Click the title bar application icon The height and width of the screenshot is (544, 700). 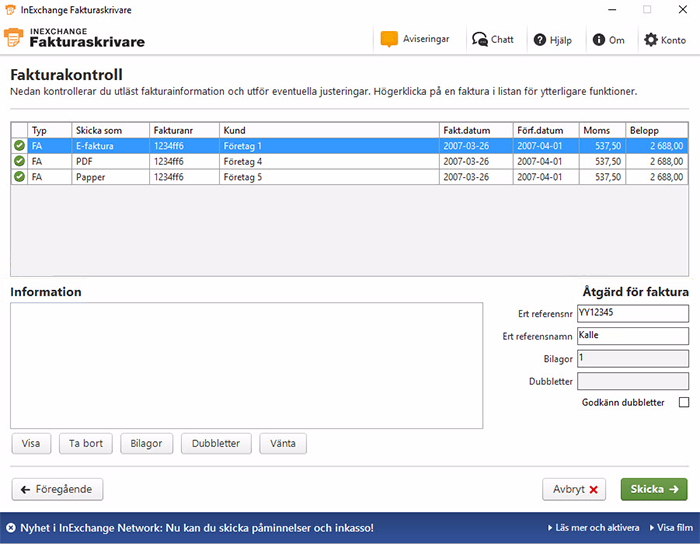point(10,10)
